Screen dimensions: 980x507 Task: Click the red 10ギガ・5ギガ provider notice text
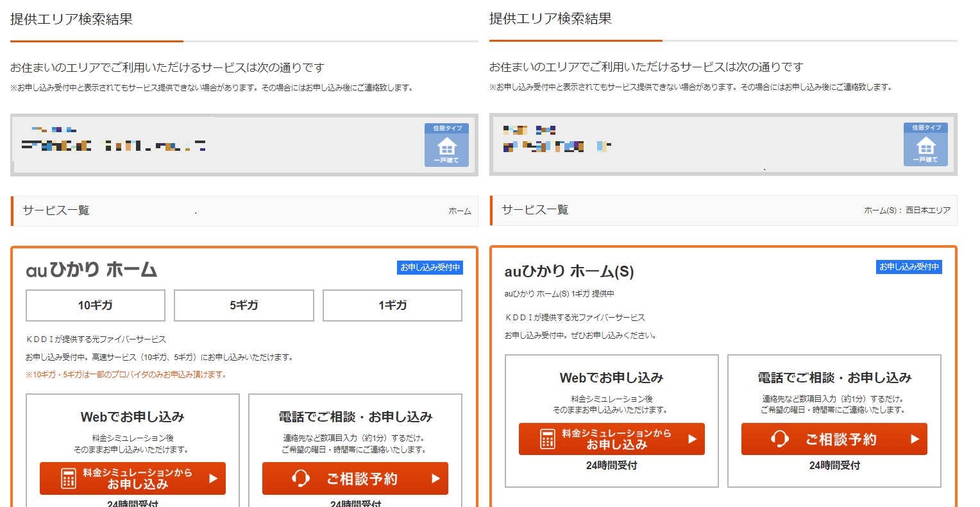pos(126,375)
